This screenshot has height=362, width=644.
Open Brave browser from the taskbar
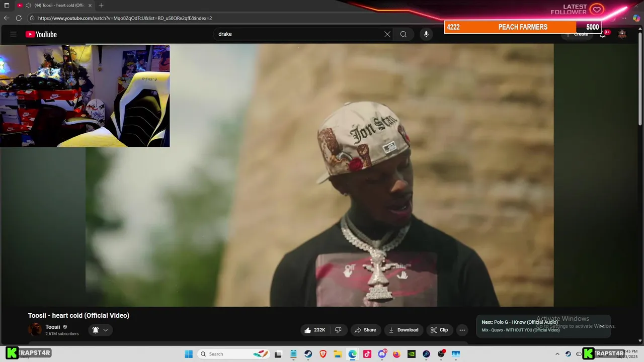(323, 354)
